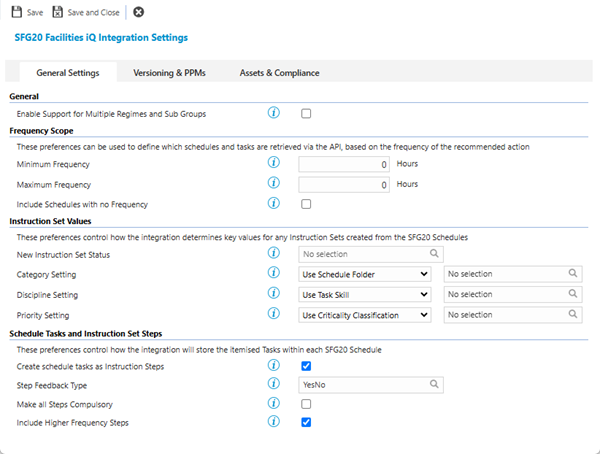
Task: Click info icon beside Maximum Frequency
Action: 274,184
